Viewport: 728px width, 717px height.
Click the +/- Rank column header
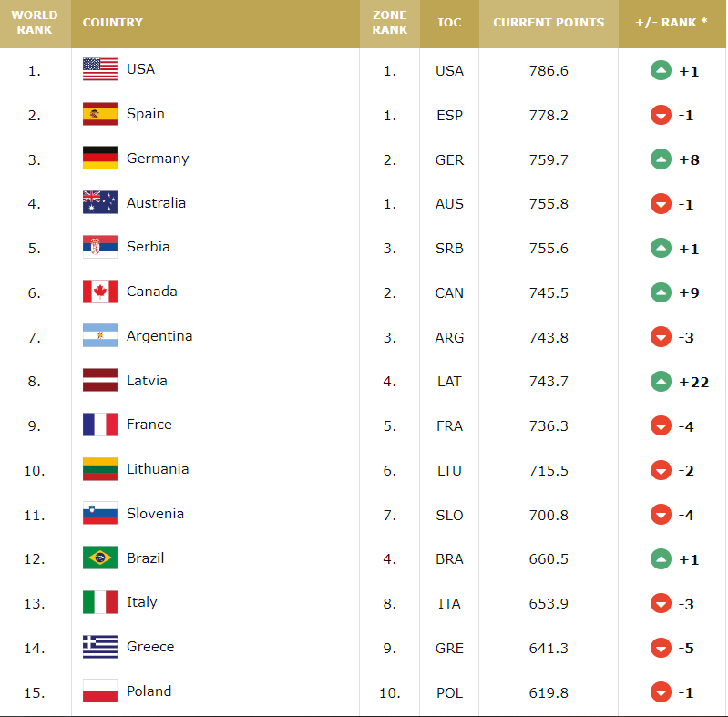pos(672,23)
